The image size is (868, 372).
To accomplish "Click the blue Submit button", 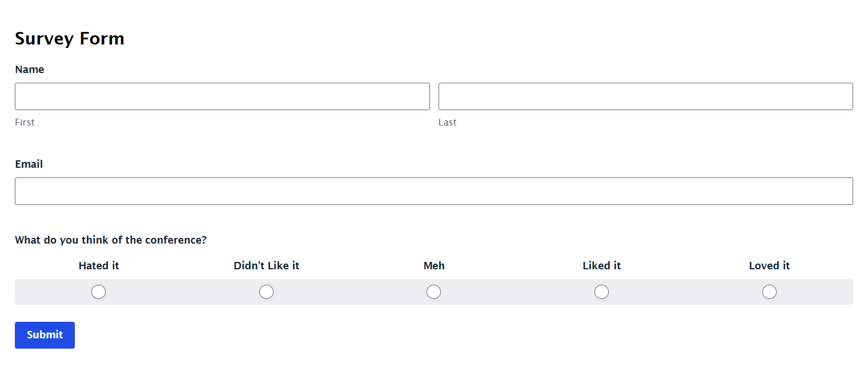I will tap(45, 335).
